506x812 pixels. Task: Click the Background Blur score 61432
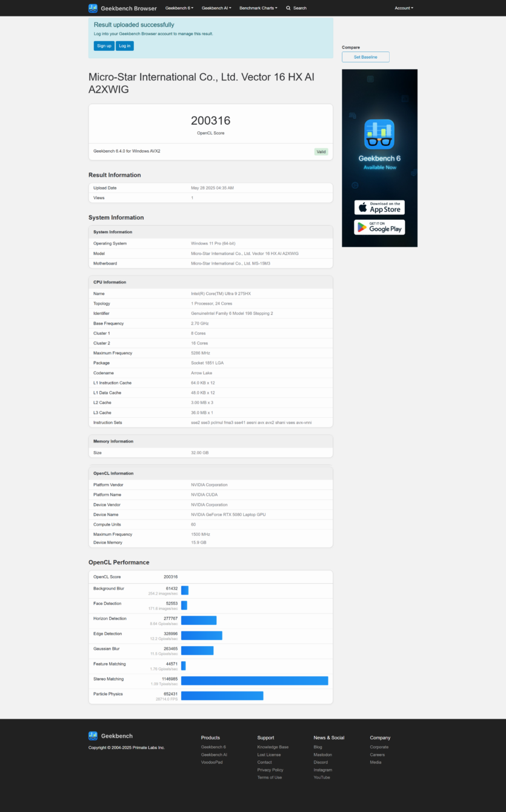coord(171,588)
